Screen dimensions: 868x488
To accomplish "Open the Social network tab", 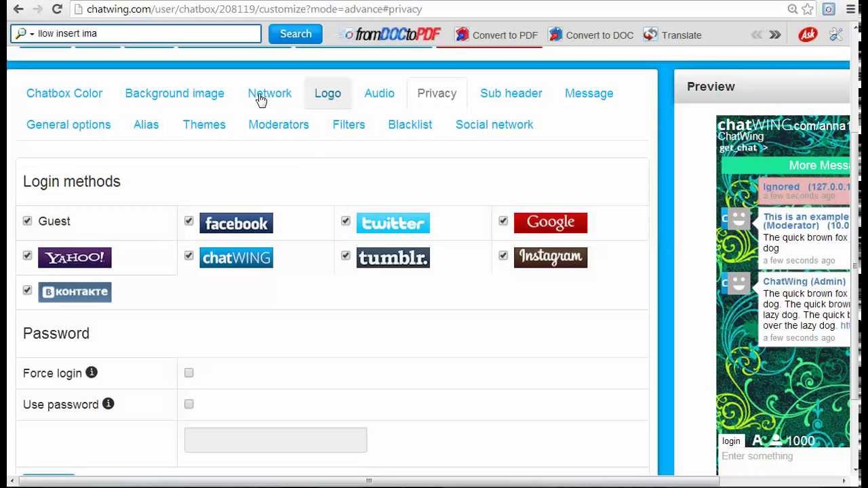I will coord(494,125).
